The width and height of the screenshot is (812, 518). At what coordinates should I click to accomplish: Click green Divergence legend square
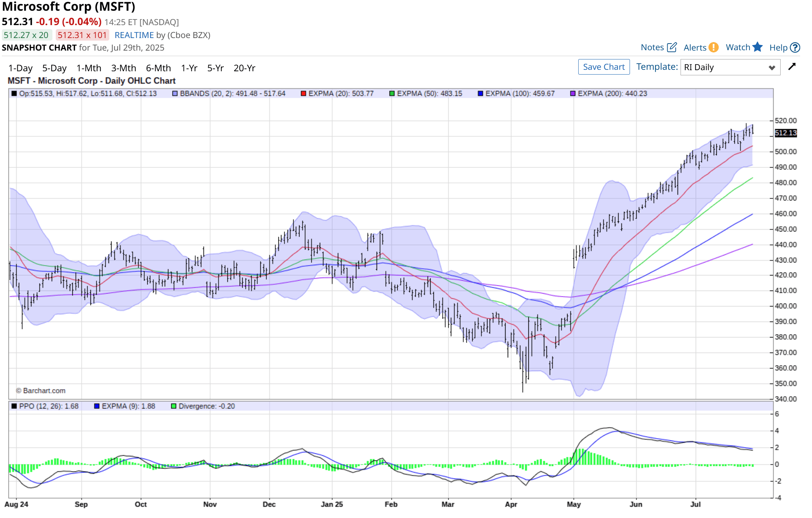pos(174,406)
